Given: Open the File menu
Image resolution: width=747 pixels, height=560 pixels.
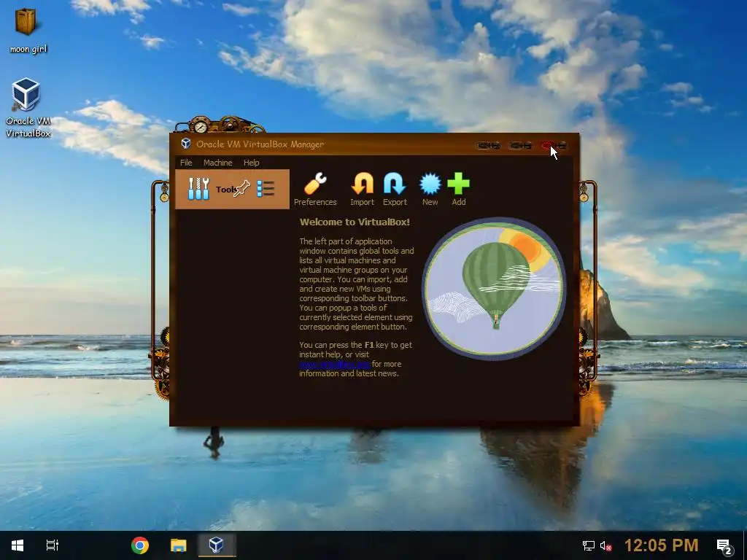Looking at the screenshot, I should (x=186, y=163).
